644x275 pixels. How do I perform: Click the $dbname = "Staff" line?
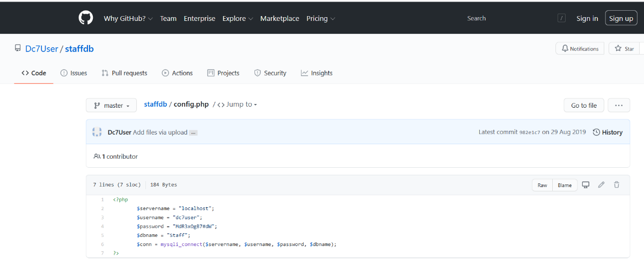[x=164, y=235]
